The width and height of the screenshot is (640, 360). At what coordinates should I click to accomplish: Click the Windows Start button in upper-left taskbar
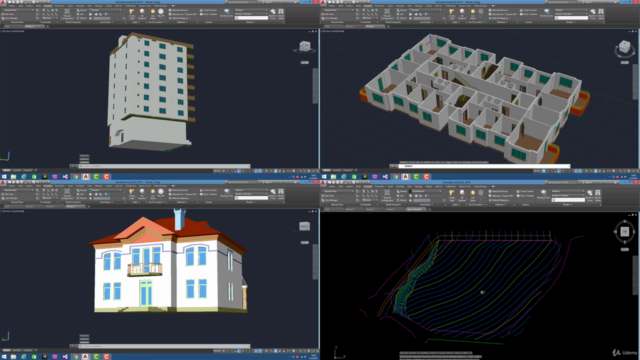[4, 177]
